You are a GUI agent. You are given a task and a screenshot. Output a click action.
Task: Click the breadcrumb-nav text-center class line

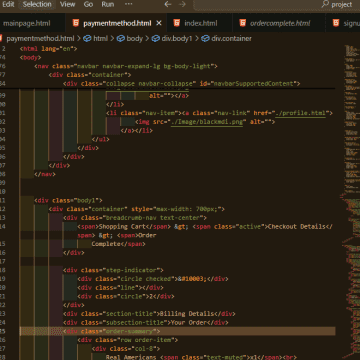pos(135,218)
